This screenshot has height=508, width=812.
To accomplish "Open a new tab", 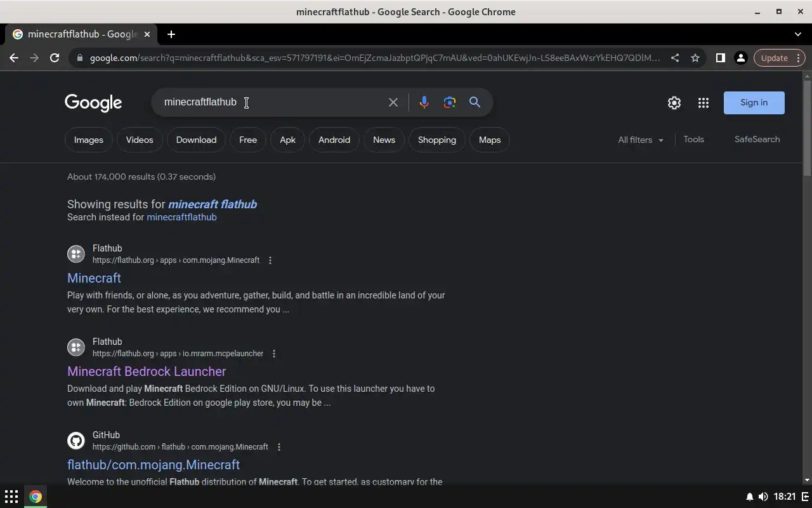I will click(x=171, y=34).
